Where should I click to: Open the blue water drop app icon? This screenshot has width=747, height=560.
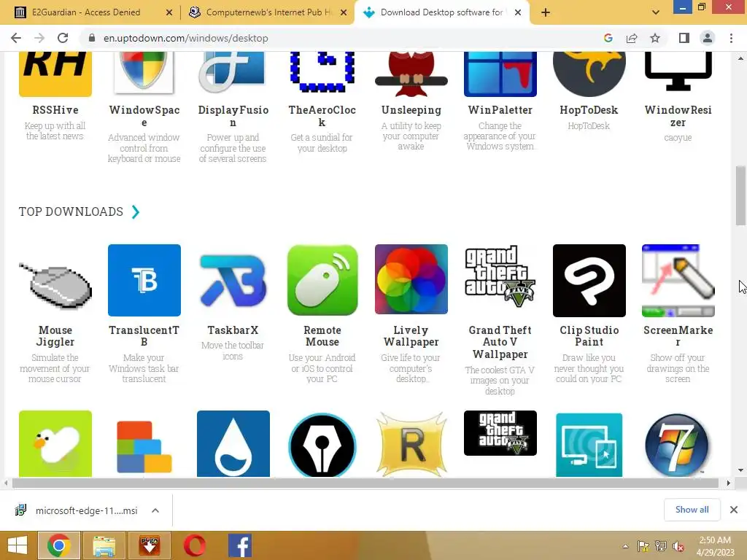point(233,444)
